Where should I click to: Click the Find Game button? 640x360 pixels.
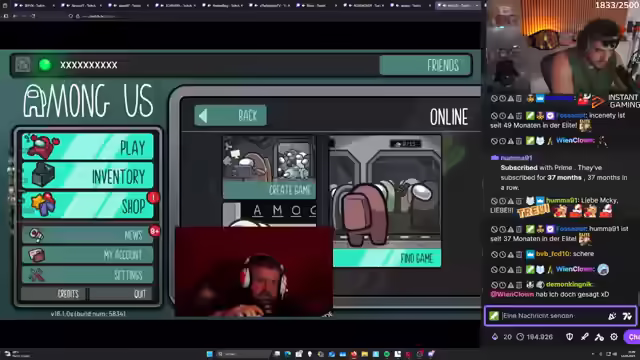point(387,258)
